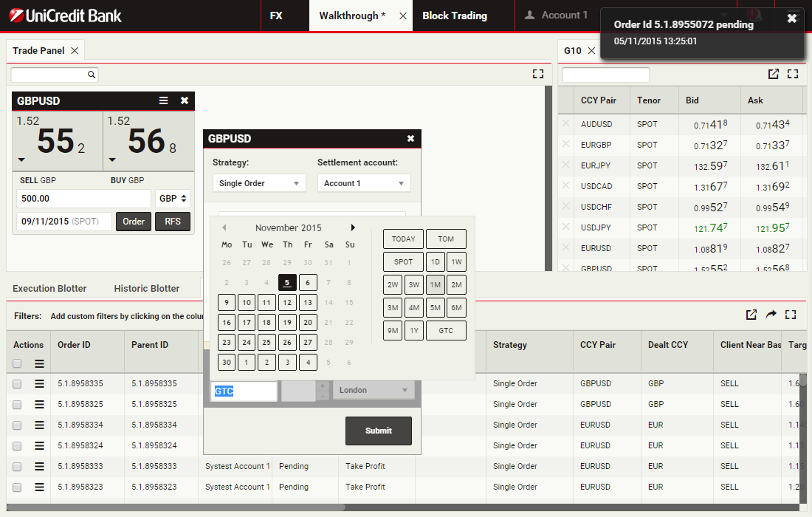Open the GBP currency selector
This screenshot has width=812, height=517.
pyautogui.click(x=173, y=199)
